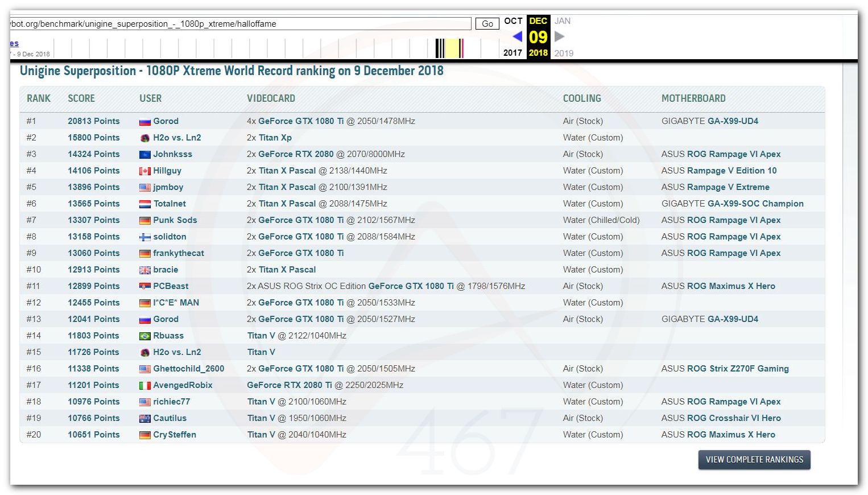The height and width of the screenshot is (495, 868).
Task: Open the 14324 Points score entry
Action: (94, 154)
